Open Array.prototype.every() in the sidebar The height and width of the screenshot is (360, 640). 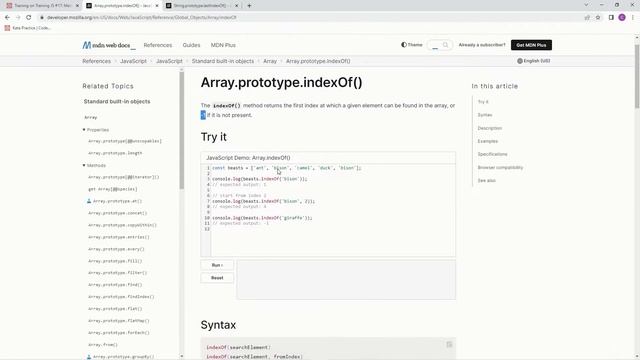pyautogui.click(x=116, y=249)
